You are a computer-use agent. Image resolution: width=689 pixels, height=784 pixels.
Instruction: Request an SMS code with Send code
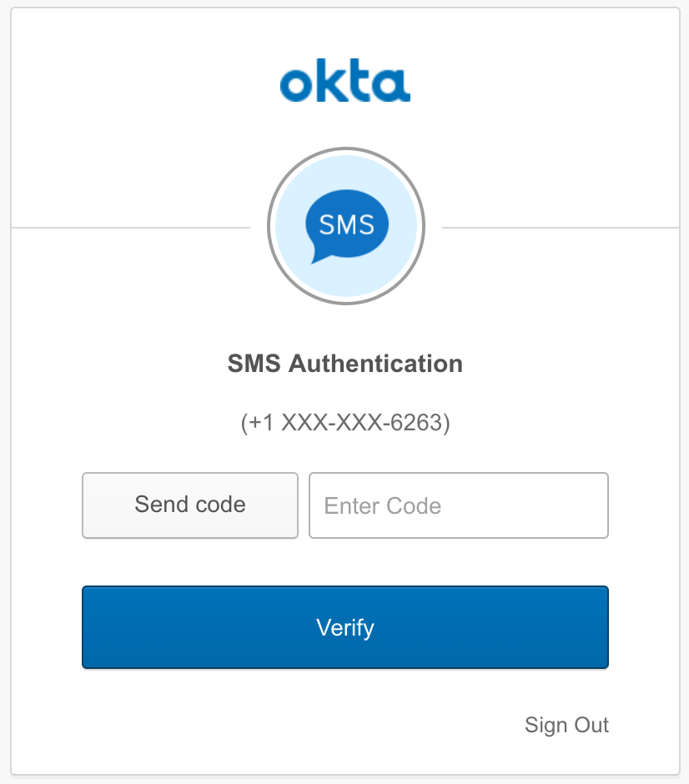tap(190, 505)
